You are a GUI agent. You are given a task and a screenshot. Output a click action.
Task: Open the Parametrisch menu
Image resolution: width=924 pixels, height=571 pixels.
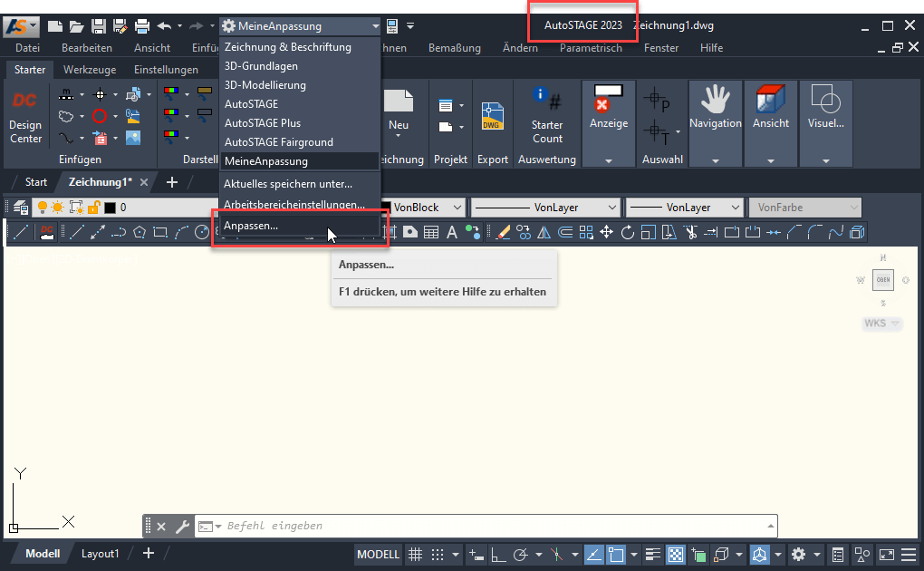(x=591, y=48)
